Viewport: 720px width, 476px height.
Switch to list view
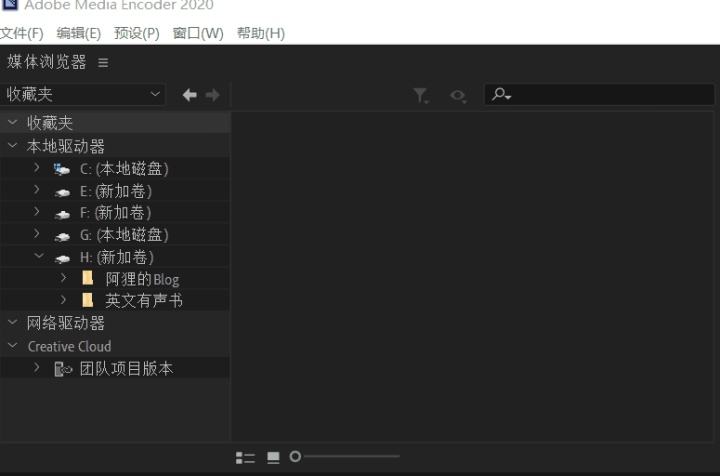tap(245, 457)
